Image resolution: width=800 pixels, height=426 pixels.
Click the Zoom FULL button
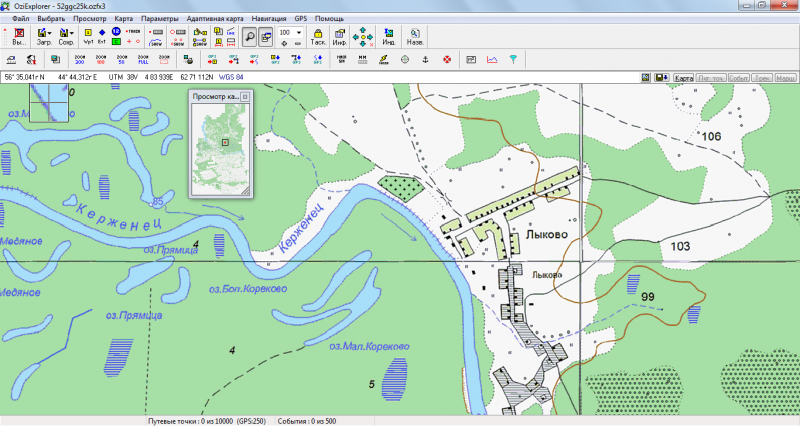141,60
